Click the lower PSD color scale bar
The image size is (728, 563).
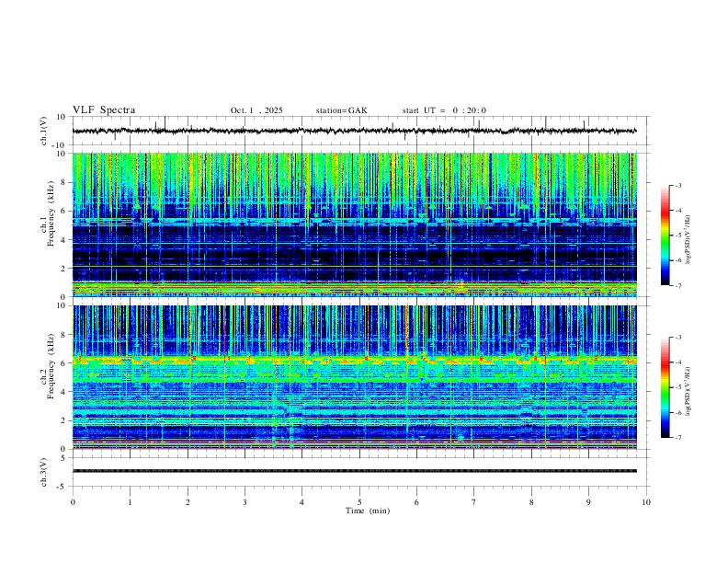[665, 387]
